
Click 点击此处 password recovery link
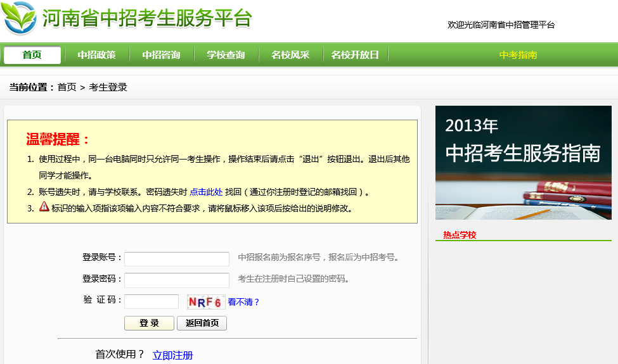[206, 192]
